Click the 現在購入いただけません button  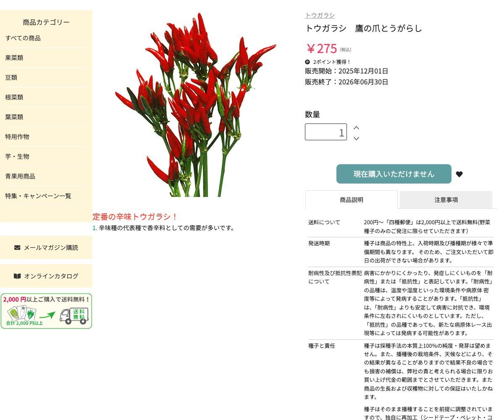(x=394, y=173)
